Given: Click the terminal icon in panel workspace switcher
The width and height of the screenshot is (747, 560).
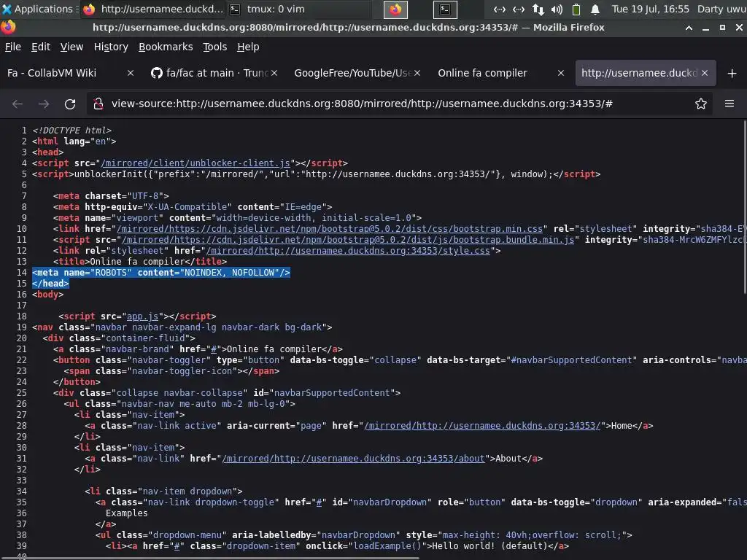Looking at the screenshot, I should [x=445, y=9].
